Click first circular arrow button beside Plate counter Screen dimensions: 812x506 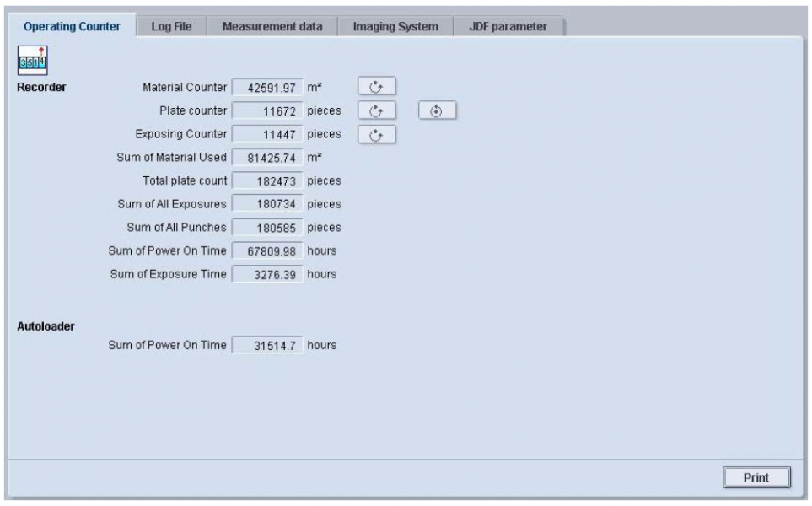click(377, 110)
